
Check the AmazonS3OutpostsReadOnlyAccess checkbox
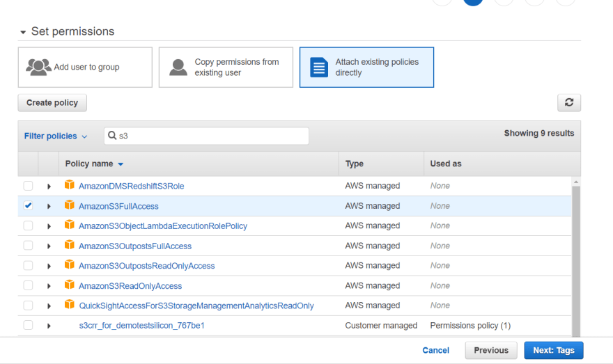tap(28, 266)
